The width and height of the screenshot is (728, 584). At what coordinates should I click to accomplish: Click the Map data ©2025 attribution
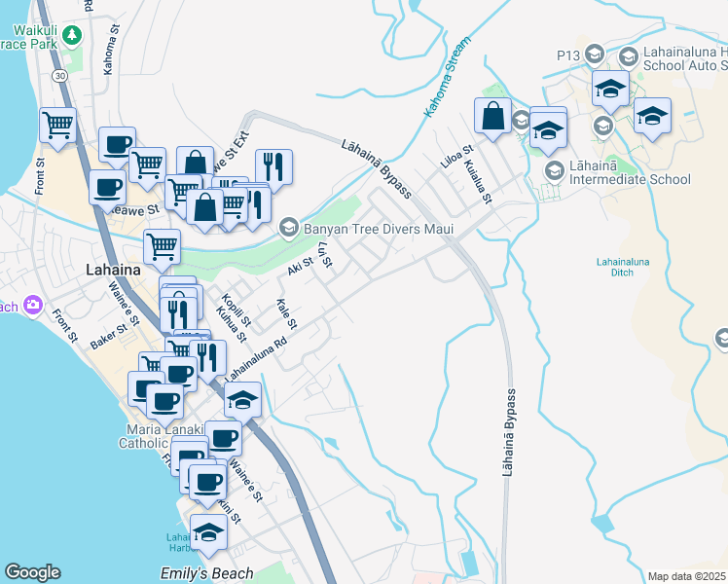point(687,576)
